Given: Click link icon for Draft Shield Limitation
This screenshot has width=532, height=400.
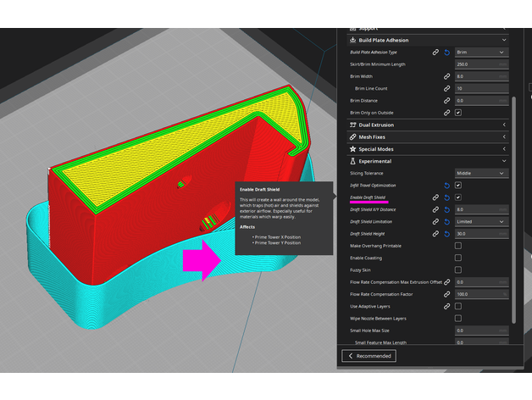Looking at the screenshot, I should pos(435,221).
